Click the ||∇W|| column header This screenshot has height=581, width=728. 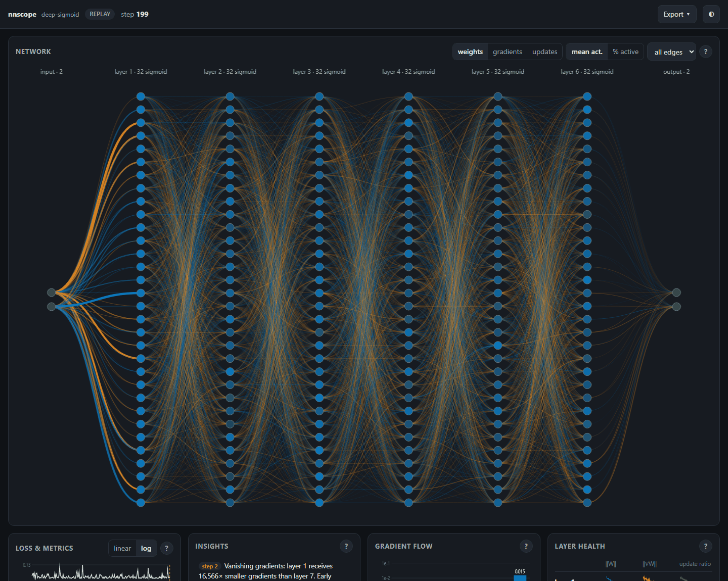point(650,564)
